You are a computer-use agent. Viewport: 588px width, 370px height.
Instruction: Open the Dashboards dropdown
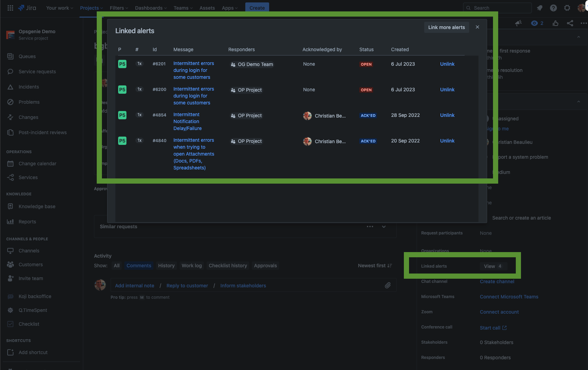[151, 8]
